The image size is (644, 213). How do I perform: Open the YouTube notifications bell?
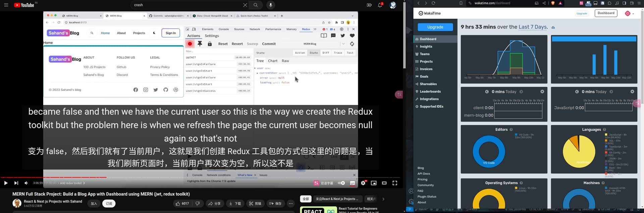(x=380, y=5)
